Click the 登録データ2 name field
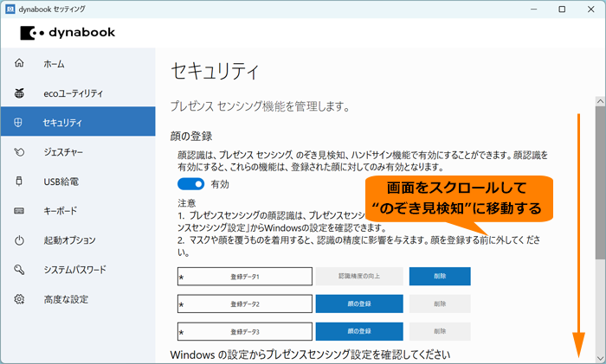This screenshot has height=364, width=606. click(x=245, y=303)
